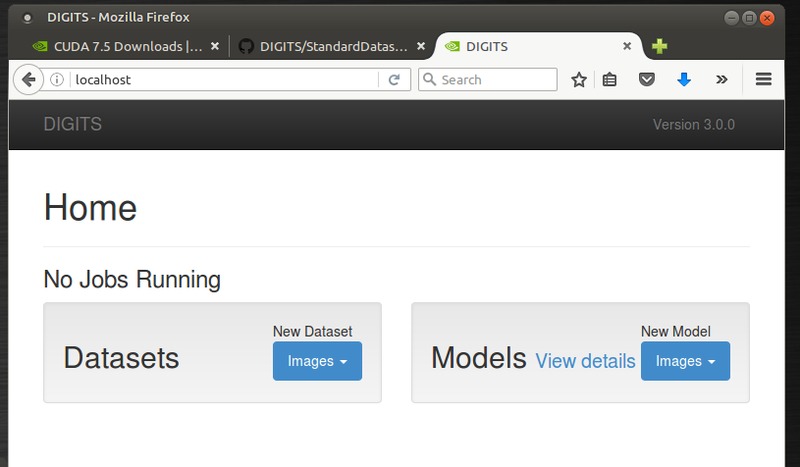The image size is (800, 467).
Task: Click into the Search box
Action: (x=495, y=80)
